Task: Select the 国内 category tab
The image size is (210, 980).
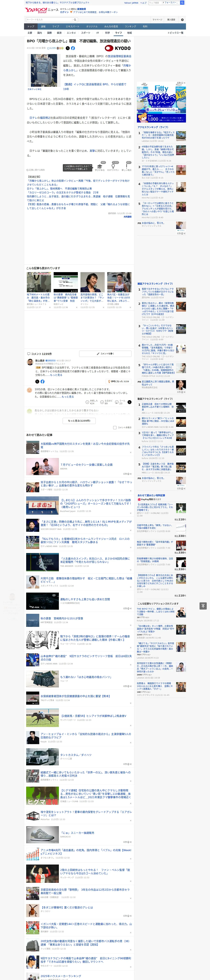Action: point(40,33)
